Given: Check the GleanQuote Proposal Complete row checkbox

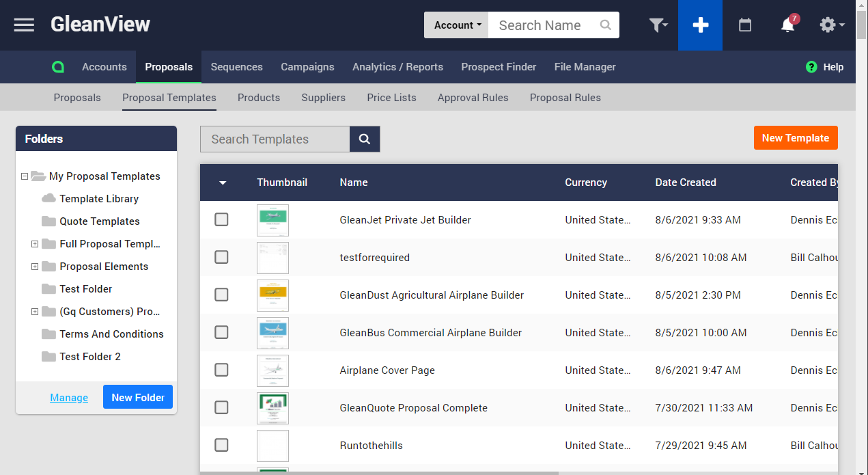Looking at the screenshot, I should [221, 407].
